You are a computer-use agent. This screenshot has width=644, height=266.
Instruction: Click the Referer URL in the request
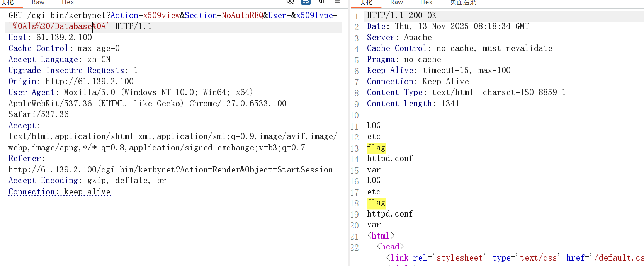point(170,170)
